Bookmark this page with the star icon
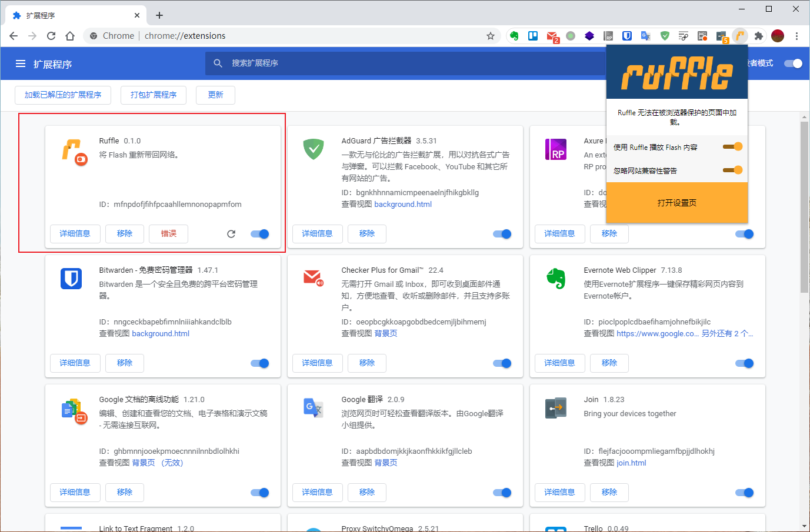Image resolution: width=810 pixels, height=532 pixels. point(491,36)
